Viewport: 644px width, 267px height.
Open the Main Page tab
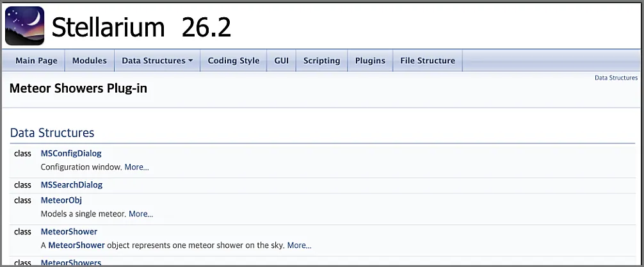36,61
